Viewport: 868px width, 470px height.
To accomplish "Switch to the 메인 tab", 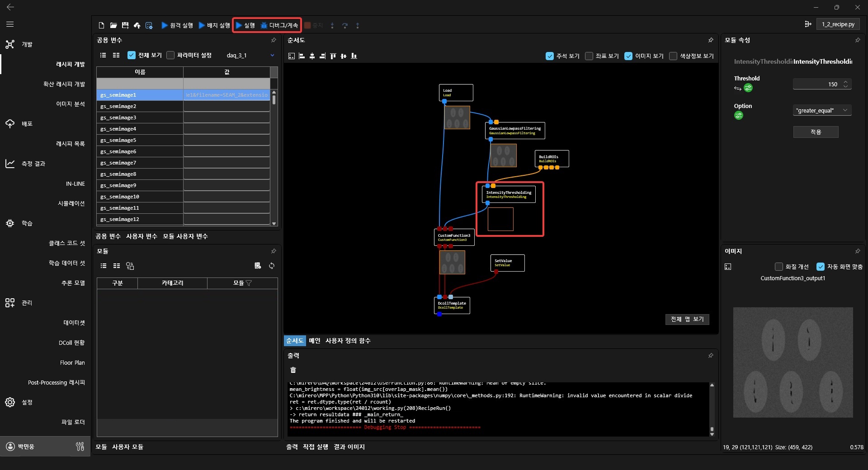I will [315, 341].
